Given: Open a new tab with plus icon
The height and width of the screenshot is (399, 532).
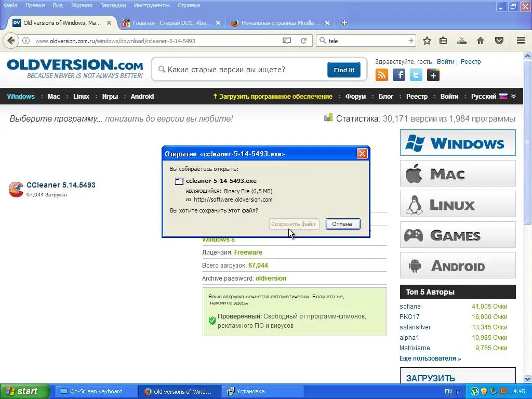Looking at the screenshot, I should tap(344, 23).
